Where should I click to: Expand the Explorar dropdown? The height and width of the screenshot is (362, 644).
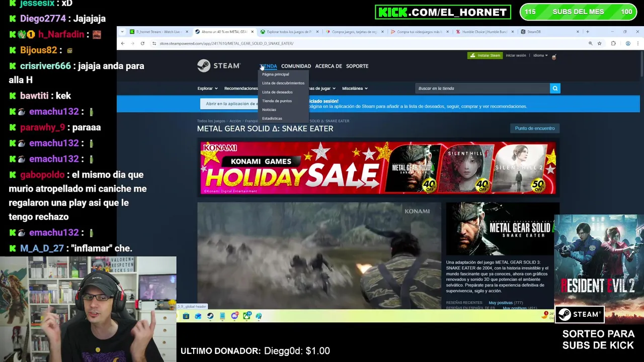coord(207,88)
